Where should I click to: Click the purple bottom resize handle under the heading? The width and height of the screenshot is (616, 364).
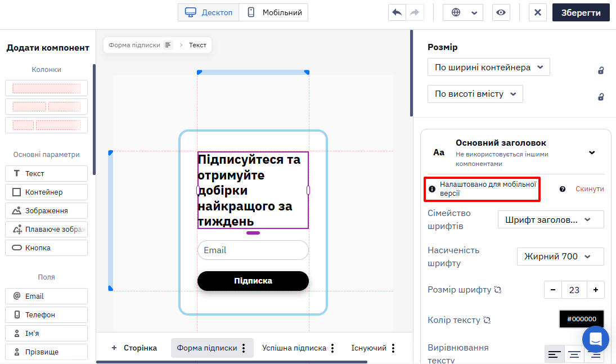[253, 233]
